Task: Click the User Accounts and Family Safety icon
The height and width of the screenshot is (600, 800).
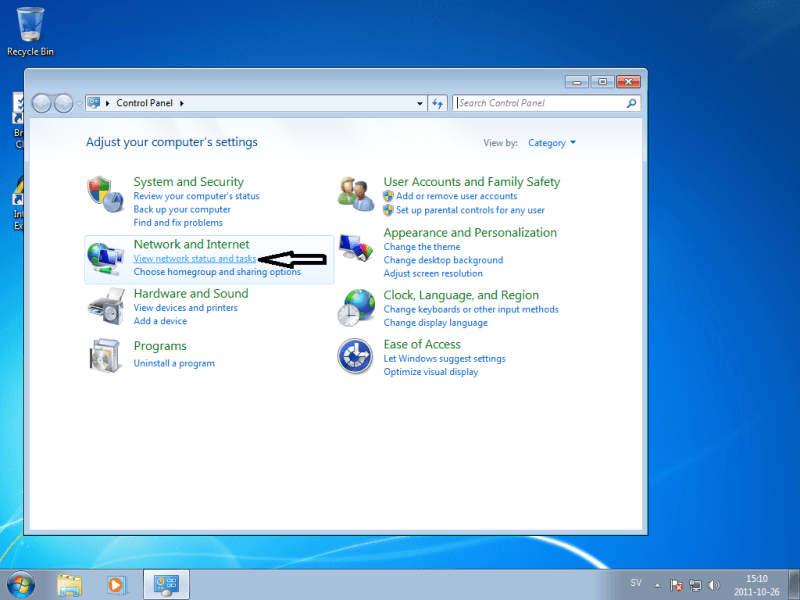Action: [x=356, y=194]
